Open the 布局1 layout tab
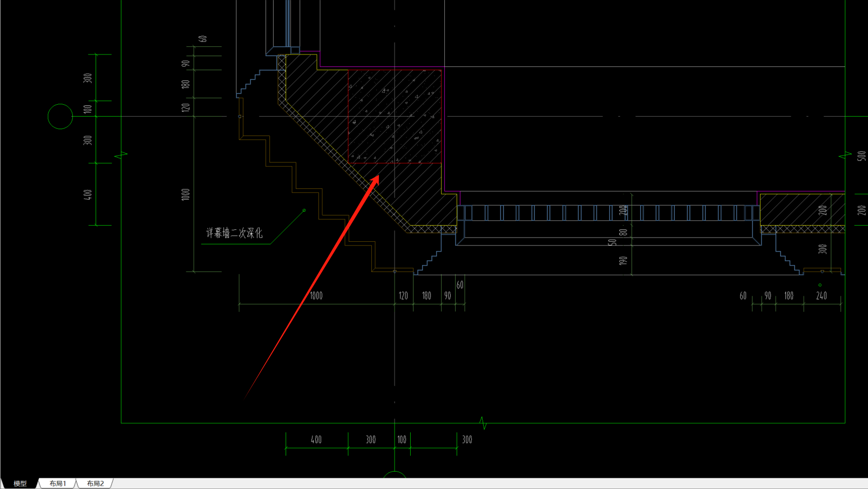 [x=58, y=484]
